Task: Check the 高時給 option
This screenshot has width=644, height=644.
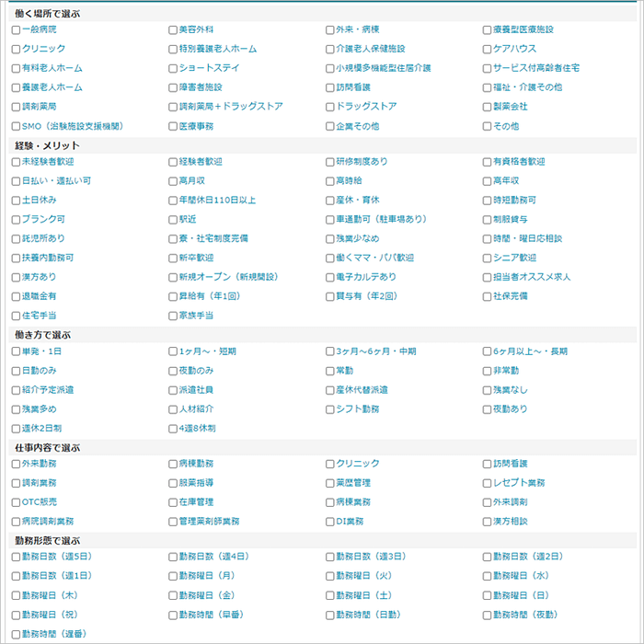Action: point(329,181)
